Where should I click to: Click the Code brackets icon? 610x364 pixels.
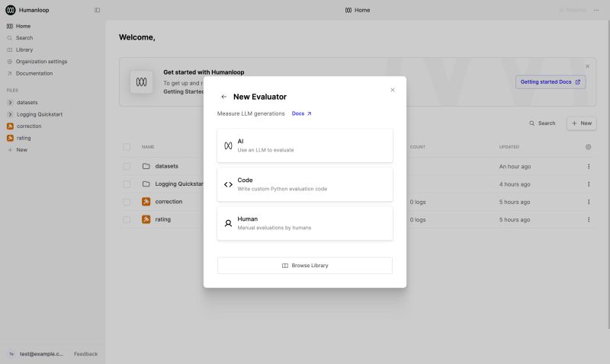coord(228,184)
